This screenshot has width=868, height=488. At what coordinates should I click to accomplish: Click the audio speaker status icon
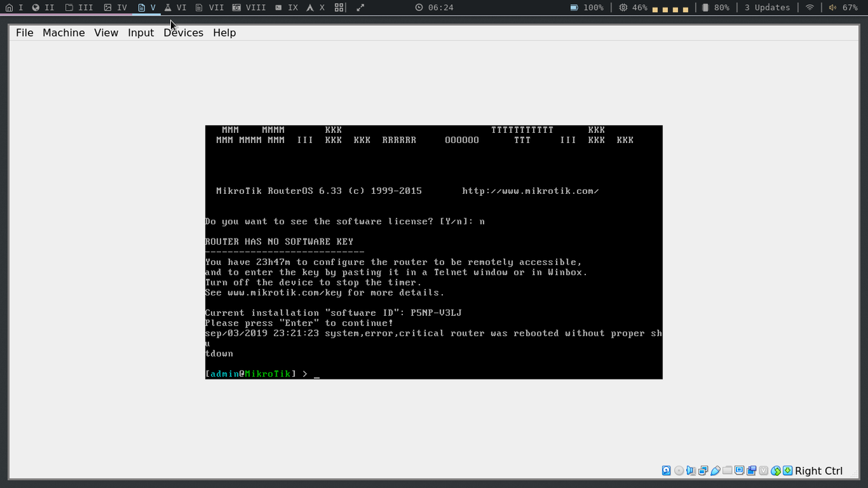pos(691,470)
